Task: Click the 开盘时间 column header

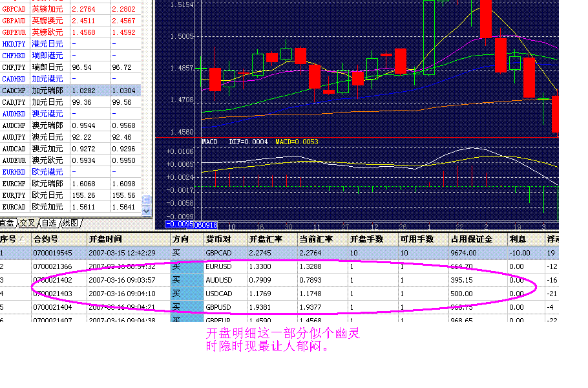Action: tap(128, 239)
